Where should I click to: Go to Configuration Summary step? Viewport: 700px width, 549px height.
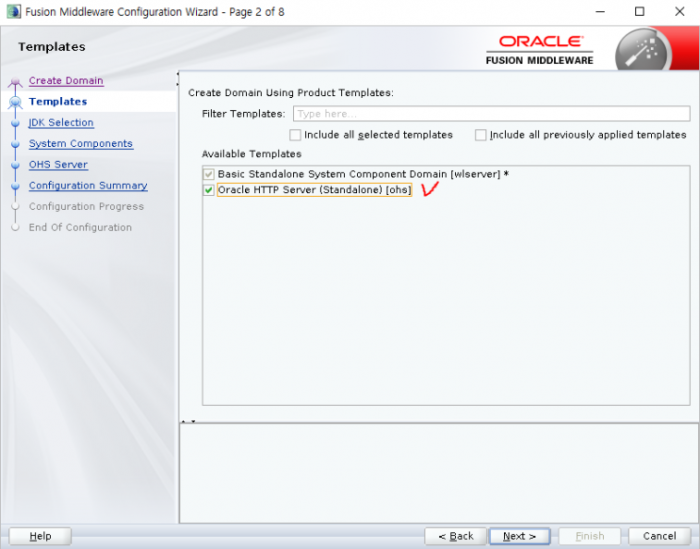[88, 186]
